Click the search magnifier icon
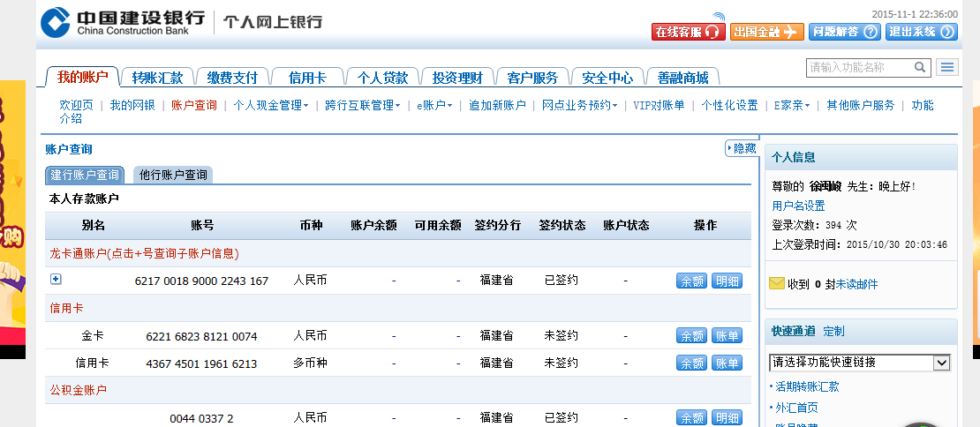Image resolution: width=980 pixels, height=427 pixels. 920,67
